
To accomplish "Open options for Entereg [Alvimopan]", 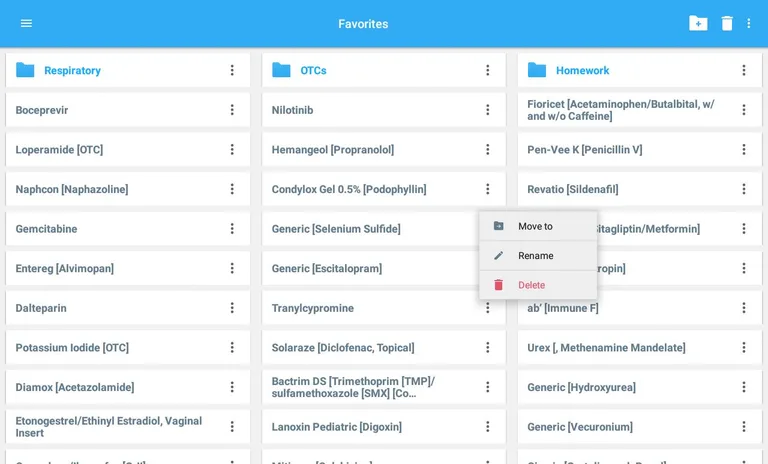I will point(232,268).
